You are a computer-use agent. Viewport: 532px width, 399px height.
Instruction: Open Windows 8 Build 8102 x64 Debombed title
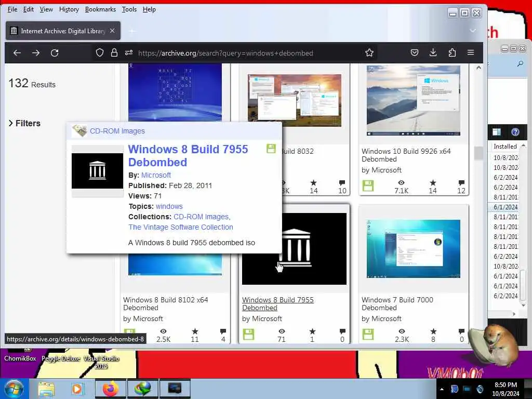coord(166,303)
